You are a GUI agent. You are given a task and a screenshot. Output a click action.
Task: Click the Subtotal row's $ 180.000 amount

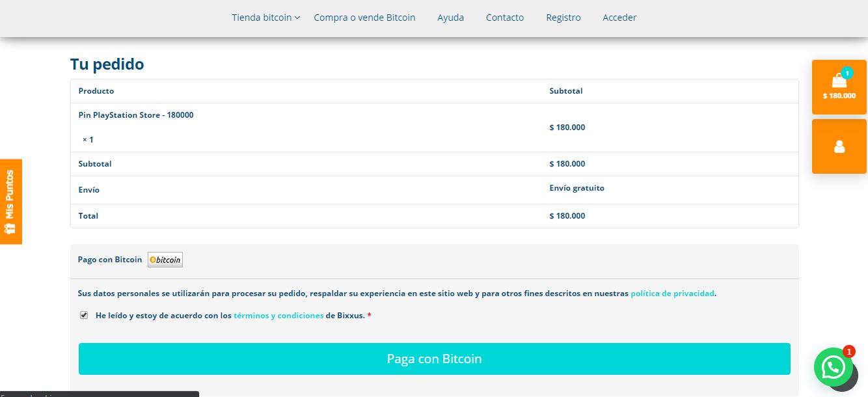pos(567,164)
